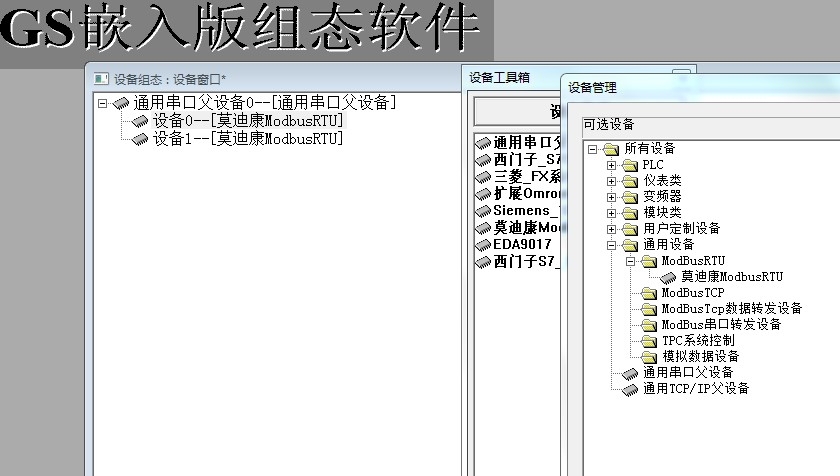
Task: Expand the 变频器 folder node
Action: (x=611, y=198)
